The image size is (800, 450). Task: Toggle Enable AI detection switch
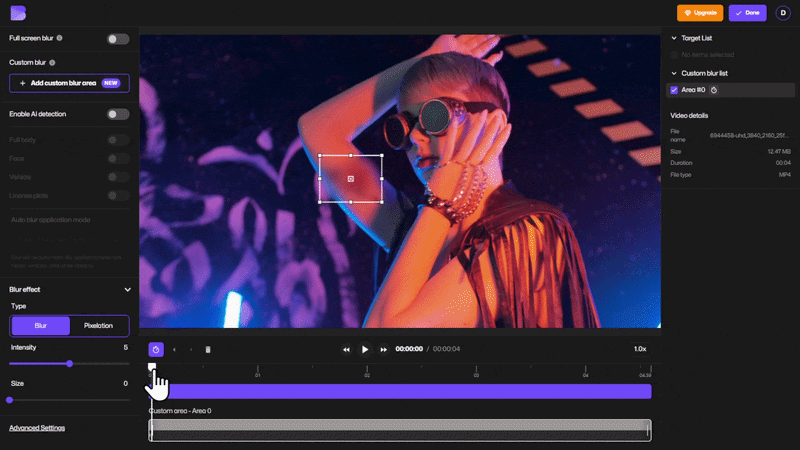pos(118,114)
